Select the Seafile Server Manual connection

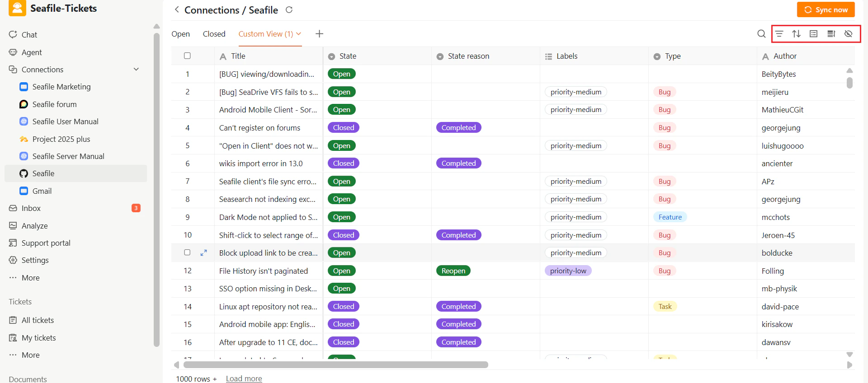pos(68,156)
